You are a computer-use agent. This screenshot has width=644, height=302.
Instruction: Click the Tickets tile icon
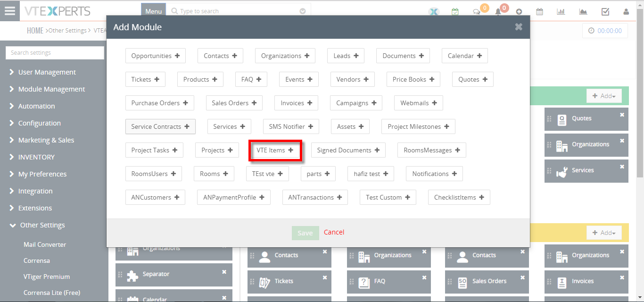[x=264, y=283]
